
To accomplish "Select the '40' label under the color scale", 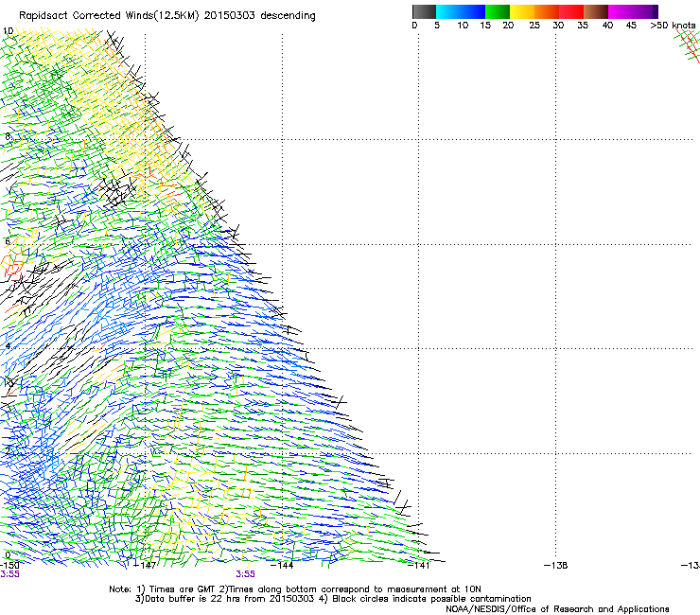I will tap(607, 26).
